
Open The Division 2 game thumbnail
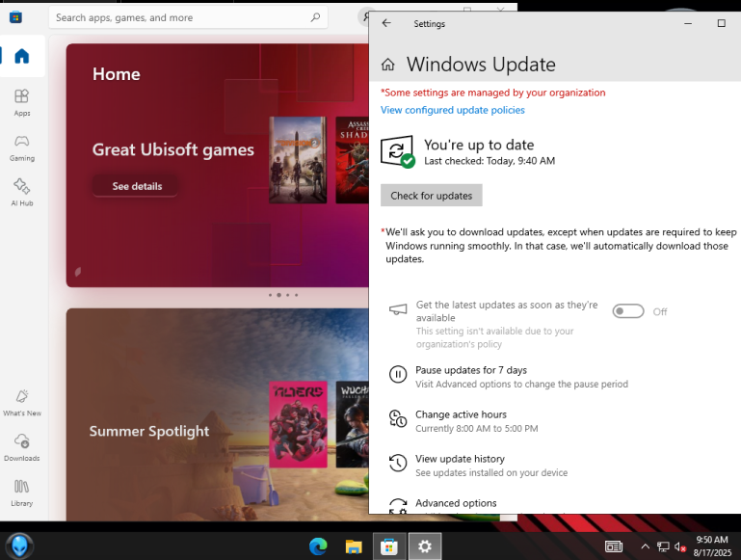click(298, 160)
